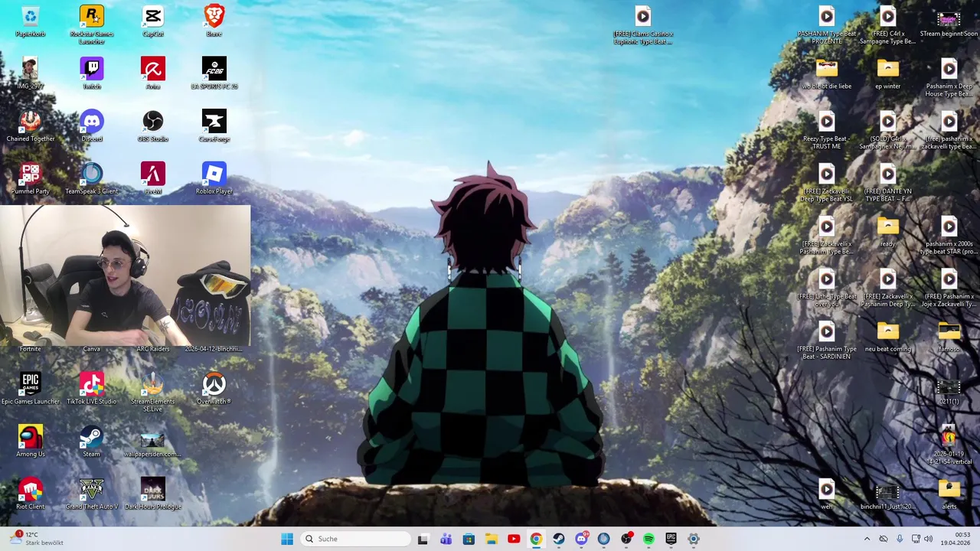
Task: Open the CapCut desktop shortcut
Action: pyautogui.click(x=152, y=21)
